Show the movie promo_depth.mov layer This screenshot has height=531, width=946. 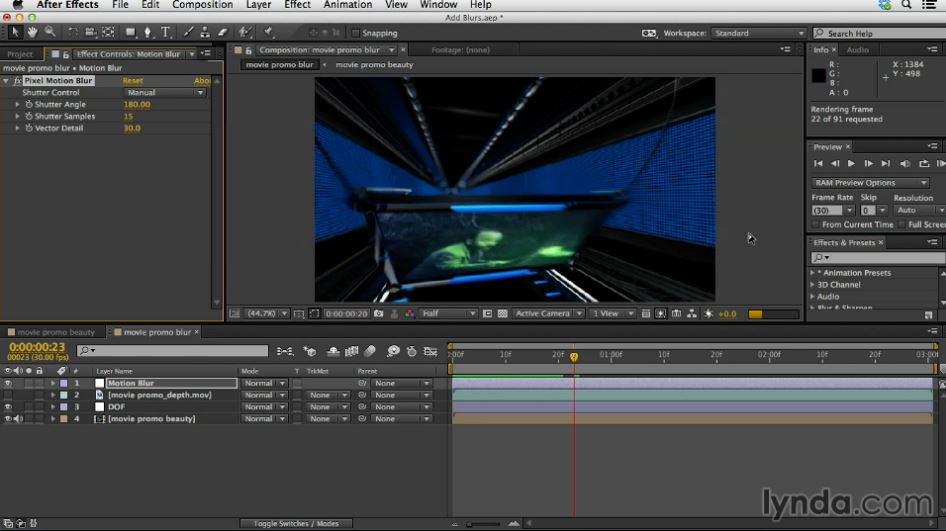8,395
